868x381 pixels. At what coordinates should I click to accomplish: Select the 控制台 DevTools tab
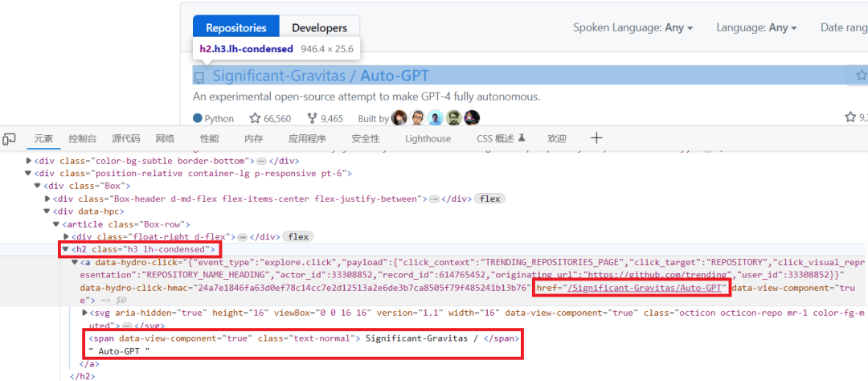[83, 139]
